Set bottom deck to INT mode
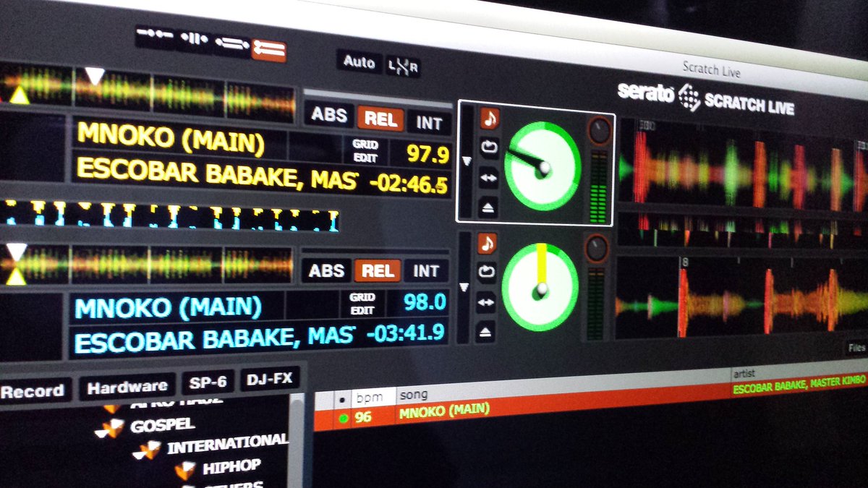Screen dimensions: 868x488 pyautogui.click(x=425, y=272)
